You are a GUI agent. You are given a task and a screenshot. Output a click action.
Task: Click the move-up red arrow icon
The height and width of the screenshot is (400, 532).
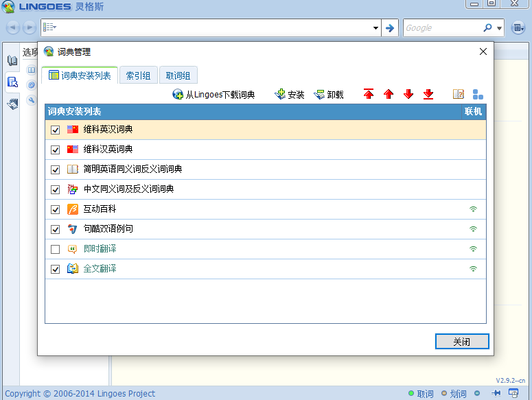pos(389,94)
